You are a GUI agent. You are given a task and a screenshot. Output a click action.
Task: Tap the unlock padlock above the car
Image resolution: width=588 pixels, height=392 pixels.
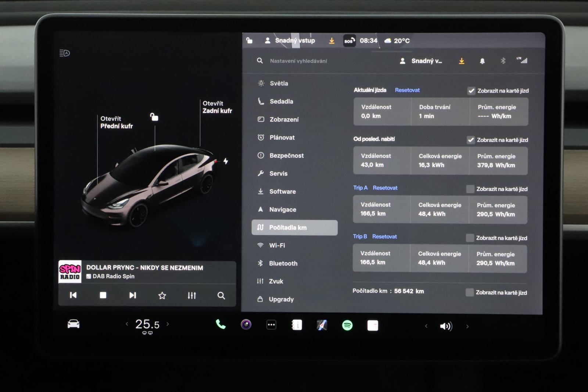point(154,117)
